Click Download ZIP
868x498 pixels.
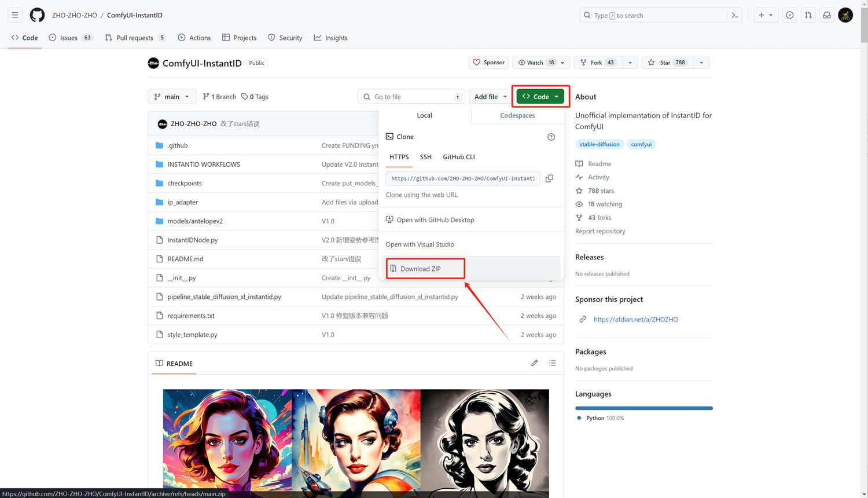(x=421, y=269)
